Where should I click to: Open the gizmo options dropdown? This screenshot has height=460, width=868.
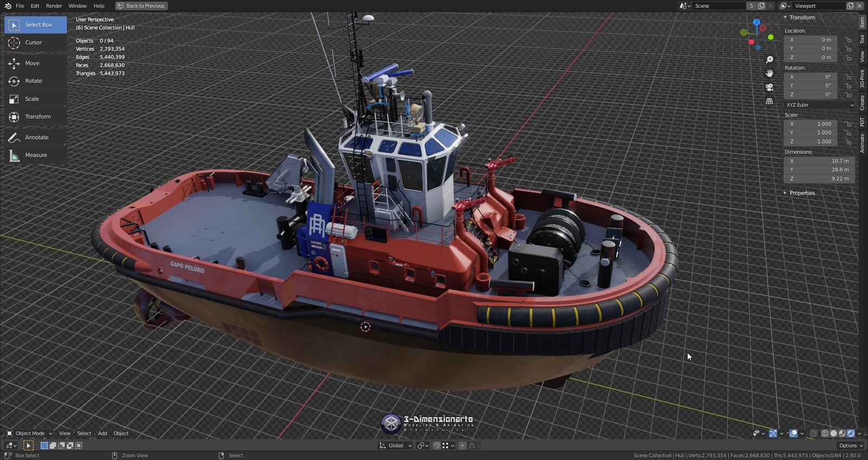(x=781, y=433)
